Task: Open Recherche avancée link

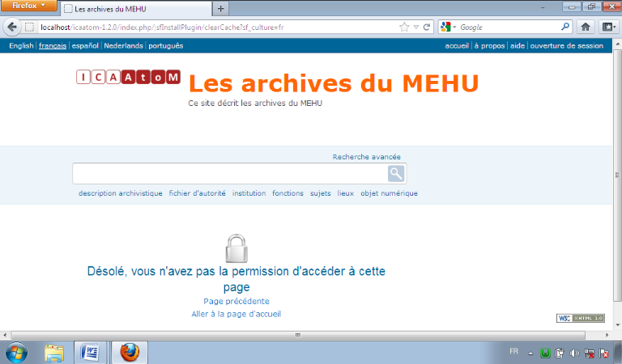Action: point(367,157)
